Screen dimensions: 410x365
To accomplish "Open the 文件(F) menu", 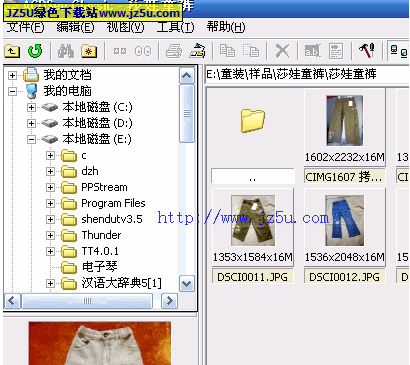I will point(25,27).
